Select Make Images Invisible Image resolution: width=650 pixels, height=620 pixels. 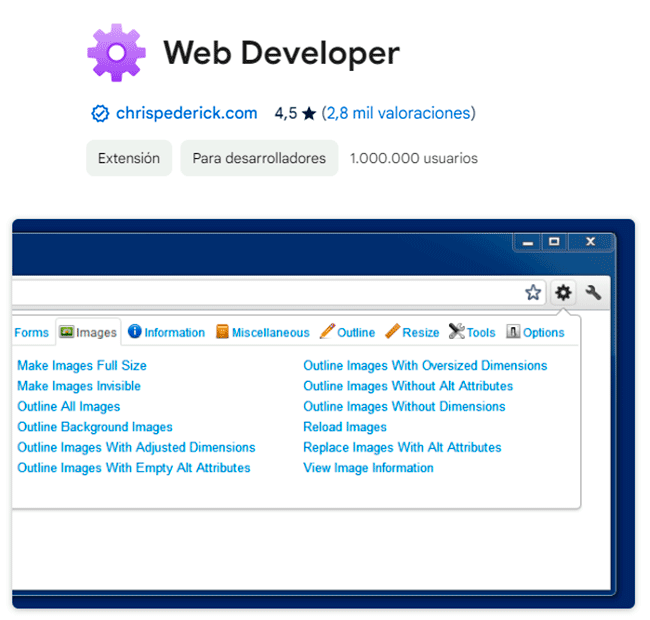point(79,386)
